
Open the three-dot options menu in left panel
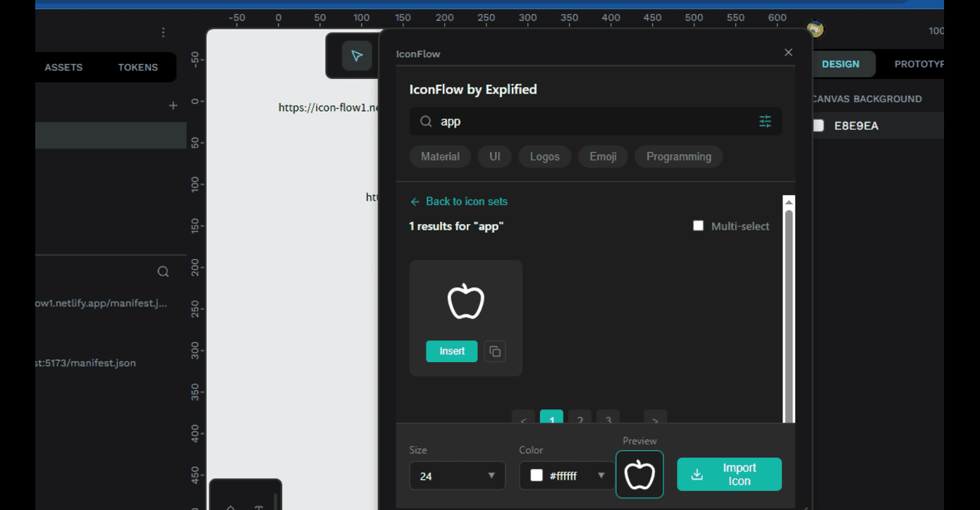pyautogui.click(x=164, y=32)
